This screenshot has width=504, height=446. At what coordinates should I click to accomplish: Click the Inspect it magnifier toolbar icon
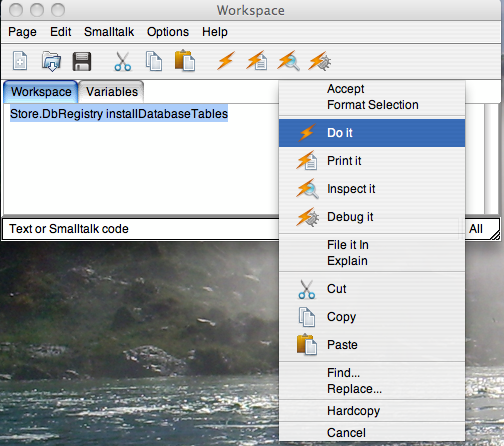point(288,61)
